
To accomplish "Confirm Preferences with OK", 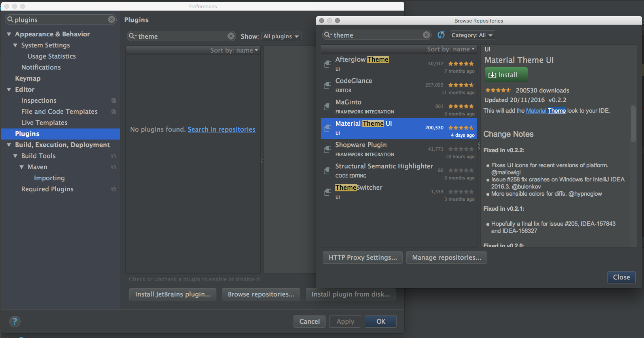I will [381, 322].
